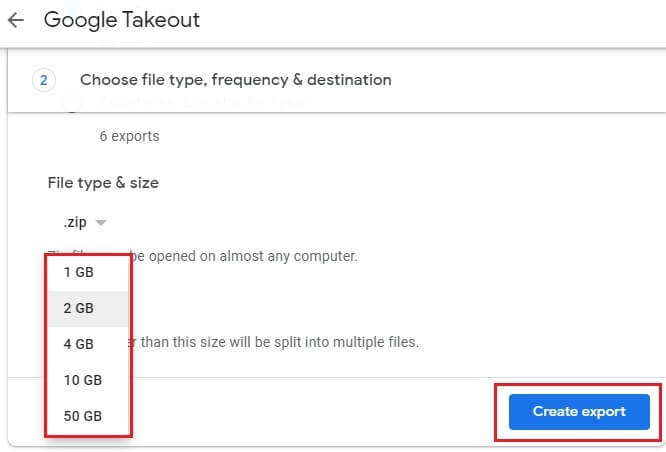Choose the 1 GB size option

(x=78, y=272)
